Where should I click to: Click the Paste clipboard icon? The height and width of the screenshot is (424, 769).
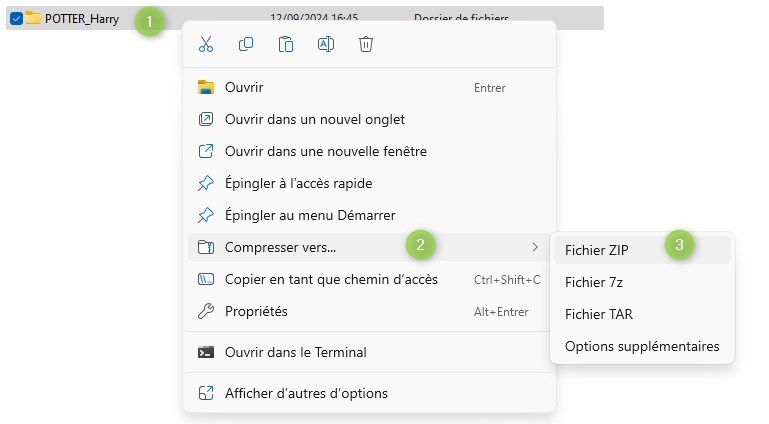[286, 44]
